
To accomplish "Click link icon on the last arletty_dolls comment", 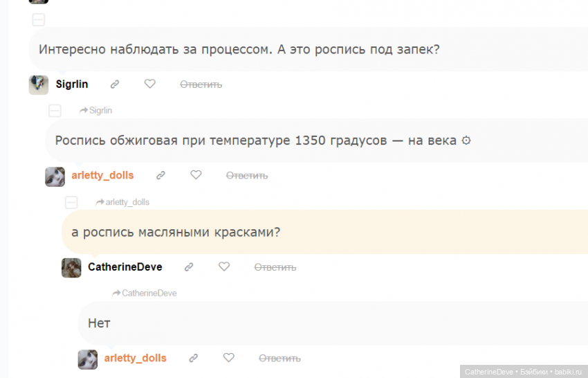I will tap(194, 359).
